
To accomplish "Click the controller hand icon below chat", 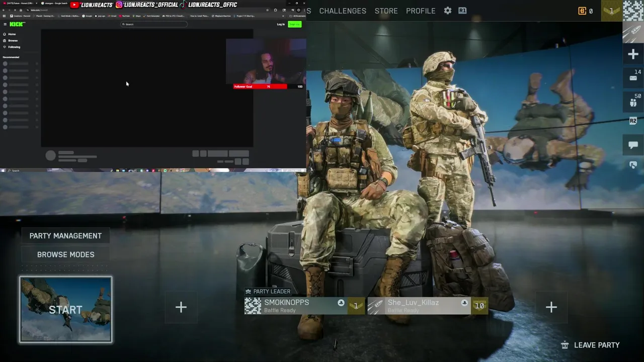I will pyautogui.click(x=633, y=165).
